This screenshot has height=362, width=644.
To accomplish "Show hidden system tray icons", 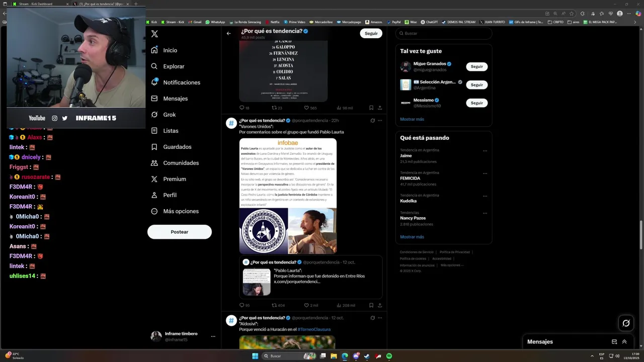I will pos(592,356).
